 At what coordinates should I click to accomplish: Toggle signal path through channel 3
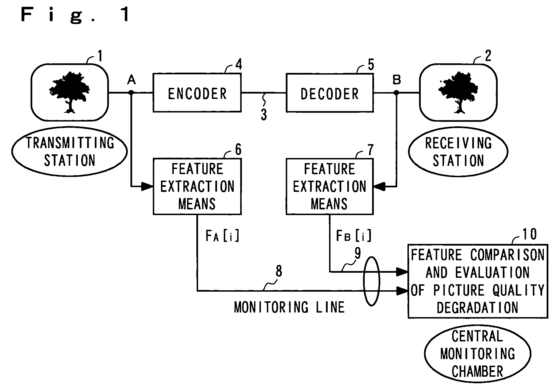click(263, 83)
